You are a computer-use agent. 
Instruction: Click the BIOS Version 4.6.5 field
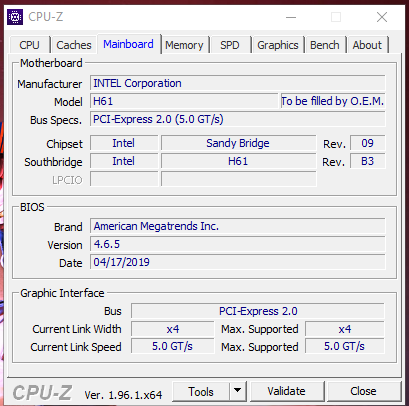(x=238, y=244)
